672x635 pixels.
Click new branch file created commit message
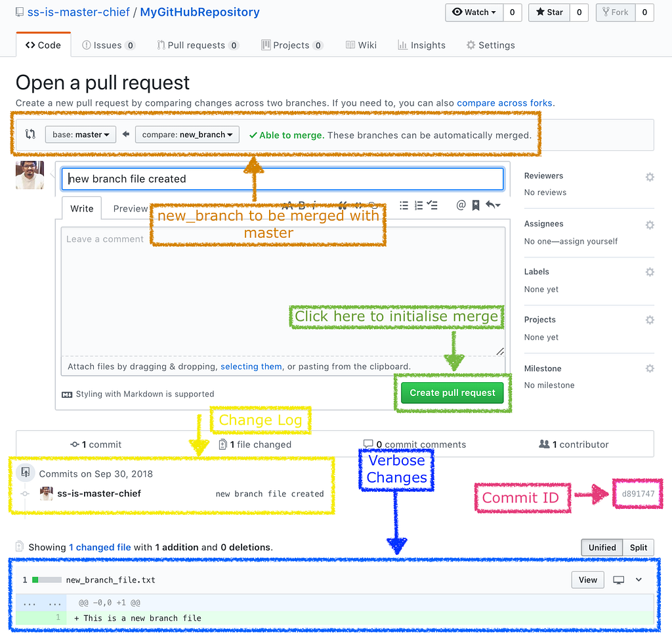pos(270,494)
